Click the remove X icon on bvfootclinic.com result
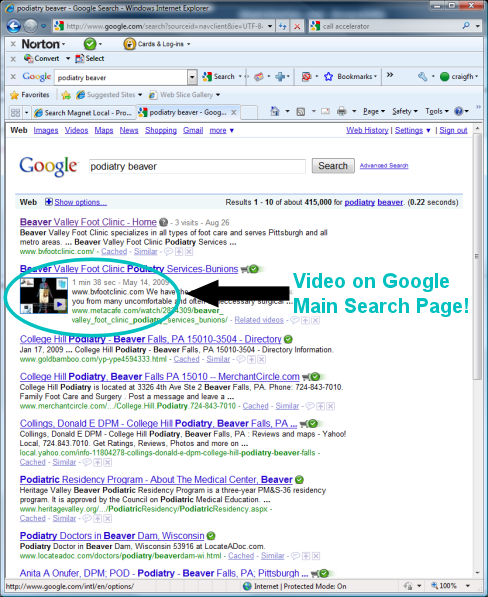 [189, 252]
